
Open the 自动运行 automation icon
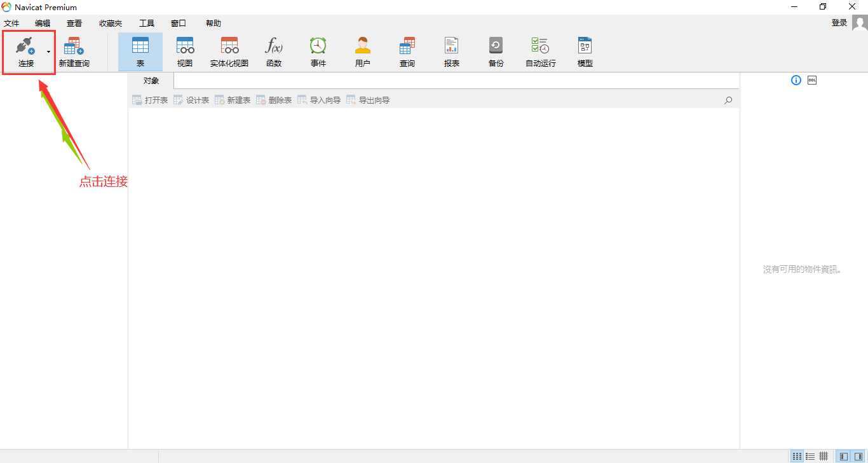541,46
